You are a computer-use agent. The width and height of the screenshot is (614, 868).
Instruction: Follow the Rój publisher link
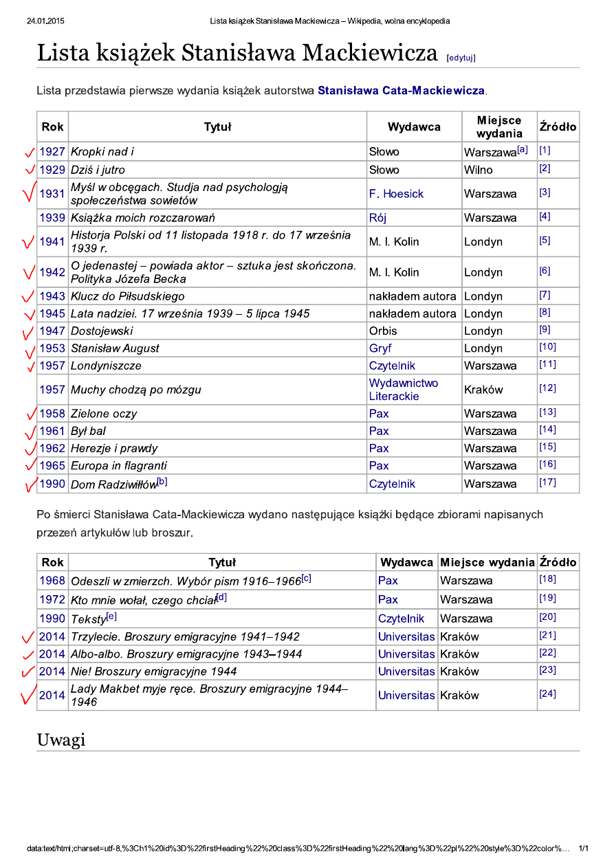[x=377, y=218]
